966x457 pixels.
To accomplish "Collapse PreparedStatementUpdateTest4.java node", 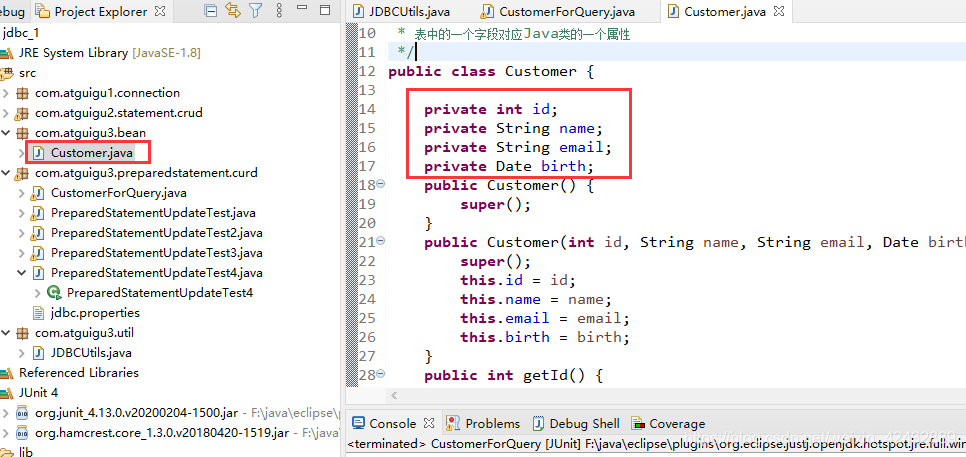I will [x=22, y=273].
